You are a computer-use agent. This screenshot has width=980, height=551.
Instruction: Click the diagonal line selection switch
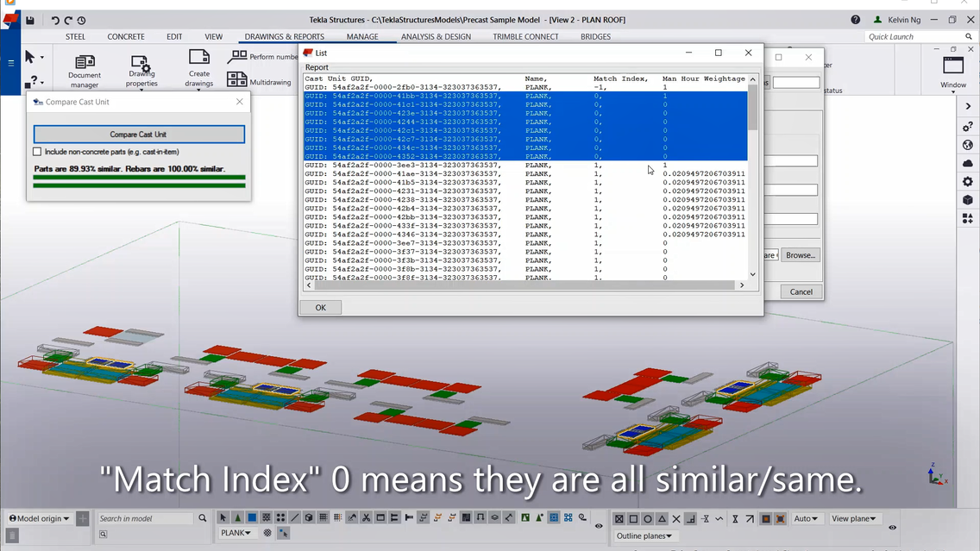(x=294, y=518)
